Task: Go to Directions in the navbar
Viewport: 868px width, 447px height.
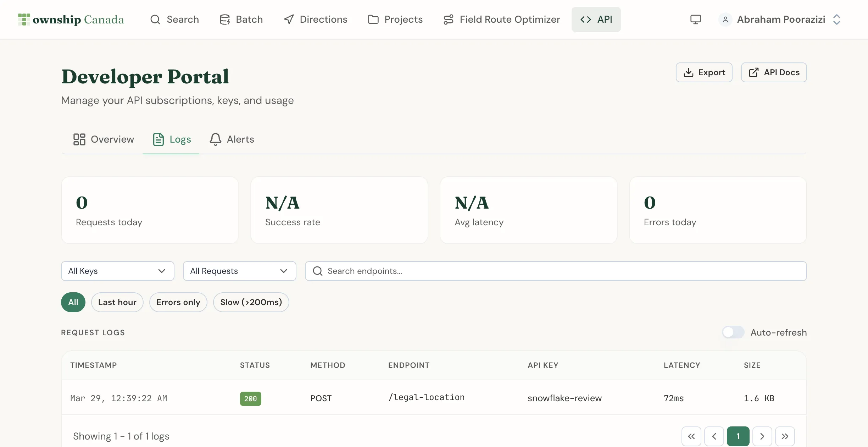Action: (316, 20)
